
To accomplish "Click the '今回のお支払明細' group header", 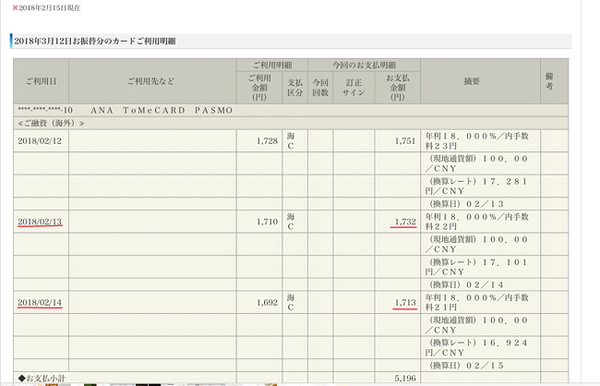I will coord(364,65).
